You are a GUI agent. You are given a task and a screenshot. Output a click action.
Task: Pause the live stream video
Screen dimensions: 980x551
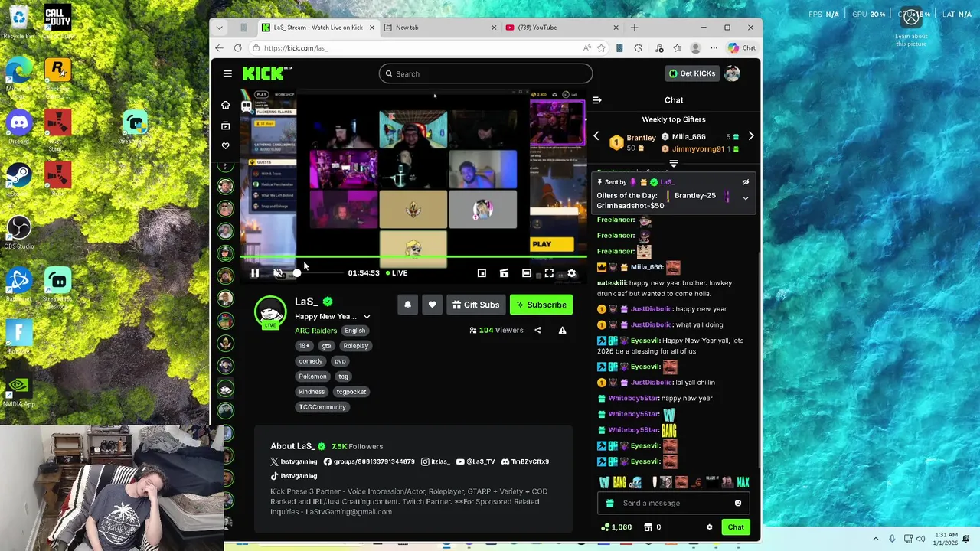(255, 273)
